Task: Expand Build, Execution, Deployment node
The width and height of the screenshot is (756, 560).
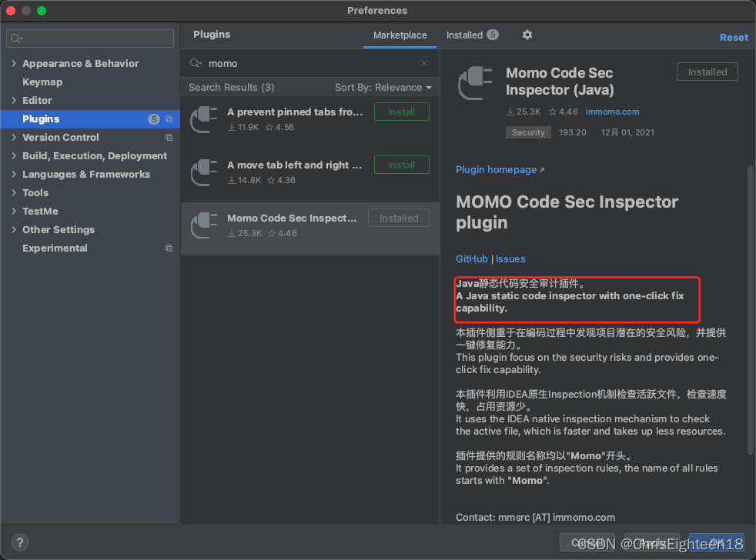Action: (x=14, y=155)
